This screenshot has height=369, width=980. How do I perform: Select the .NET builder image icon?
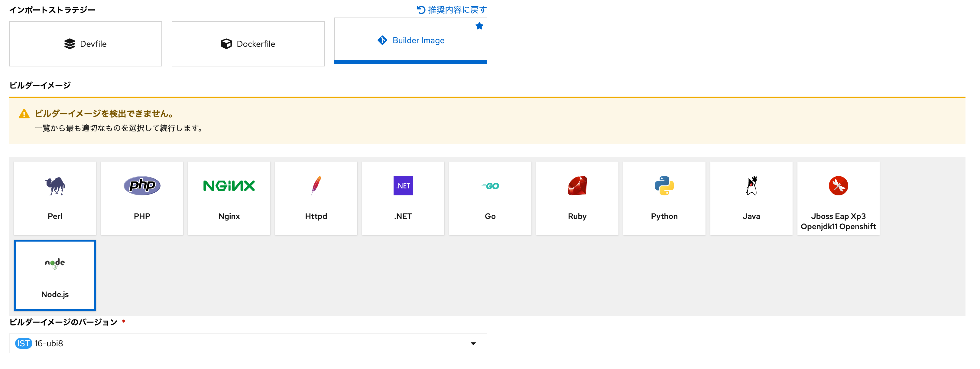[x=403, y=198]
